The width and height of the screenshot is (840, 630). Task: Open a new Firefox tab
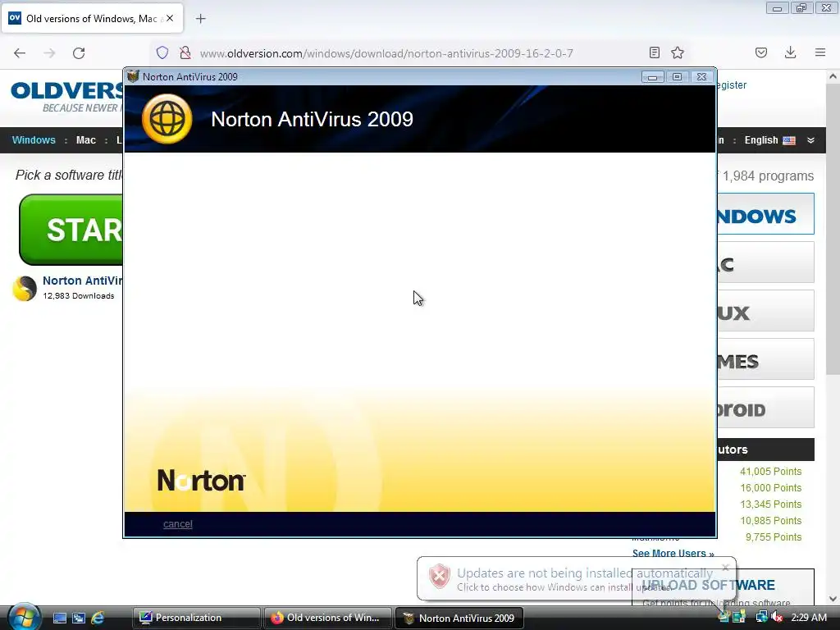(200, 19)
